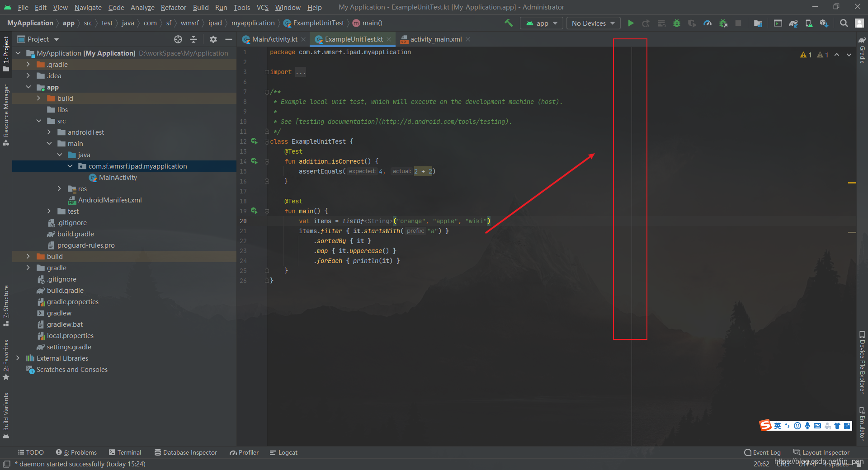
Task: Open the Analyze menu
Action: [142, 7]
